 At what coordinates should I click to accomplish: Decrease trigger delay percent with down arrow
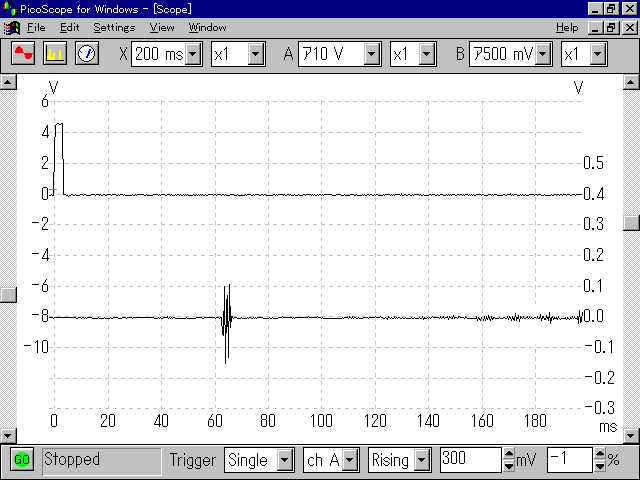(600, 466)
